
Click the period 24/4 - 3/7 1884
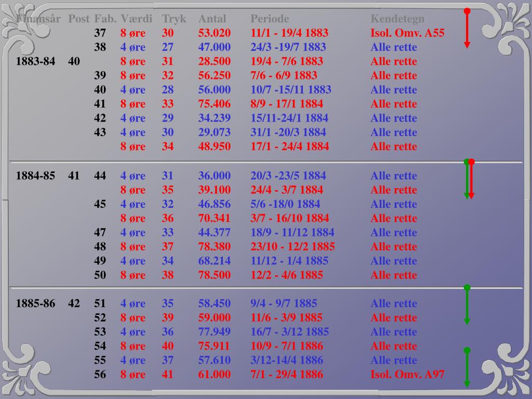tap(287, 190)
